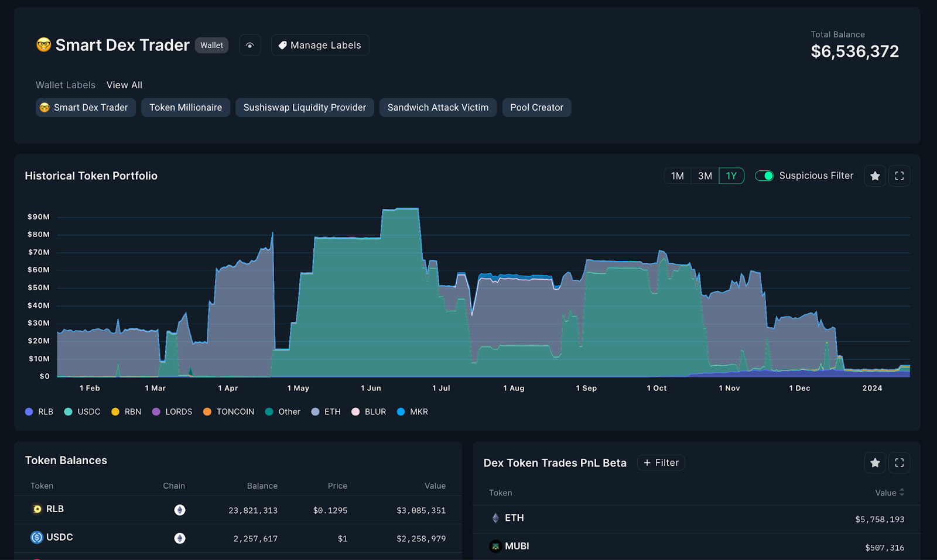Open Manage Labels

pyautogui.click(x=320, y=45)
